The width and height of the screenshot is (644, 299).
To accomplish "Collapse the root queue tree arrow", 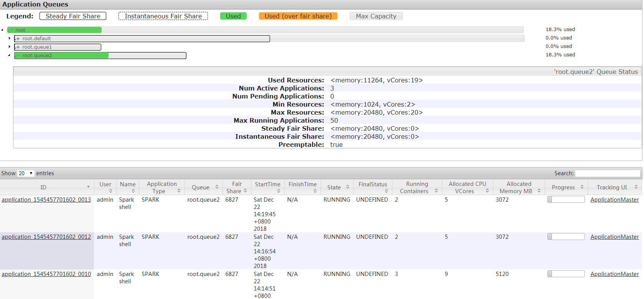I will tap(2, 30).
